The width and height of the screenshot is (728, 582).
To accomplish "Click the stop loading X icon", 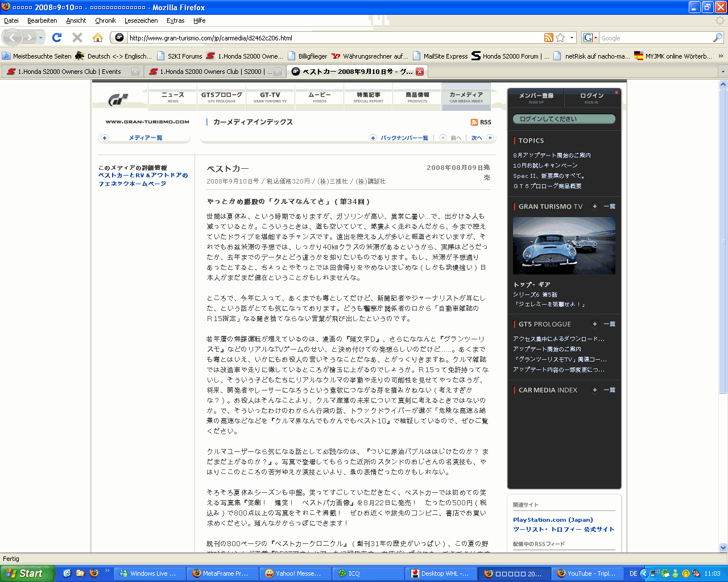I will pyautogui.click(x=77, y=38).
